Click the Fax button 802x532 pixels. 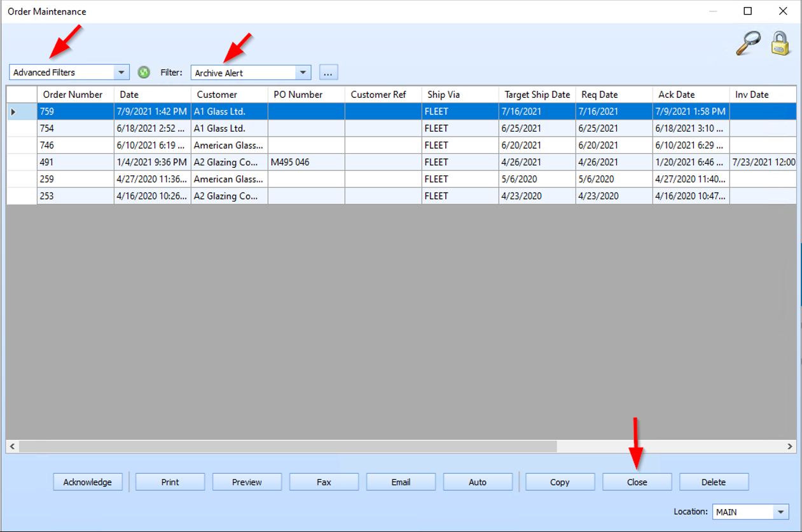tap(324, 482)
